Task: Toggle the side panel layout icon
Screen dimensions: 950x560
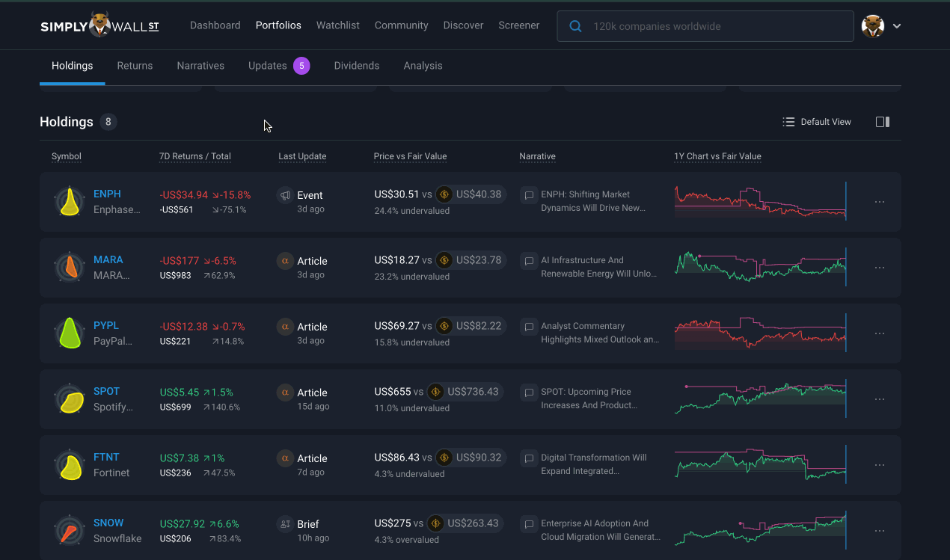Action: tap(883, 122)
